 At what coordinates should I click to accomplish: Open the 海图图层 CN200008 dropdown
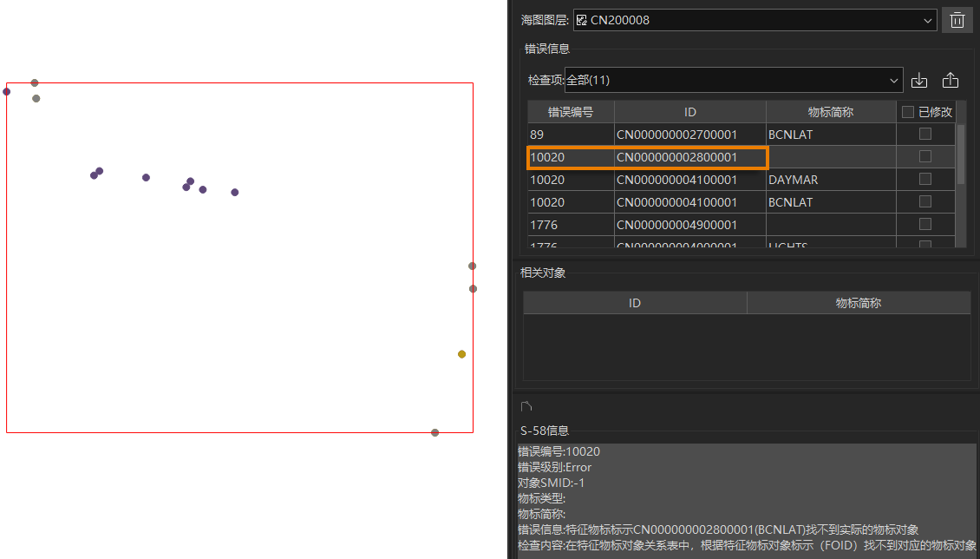(929, 20)
